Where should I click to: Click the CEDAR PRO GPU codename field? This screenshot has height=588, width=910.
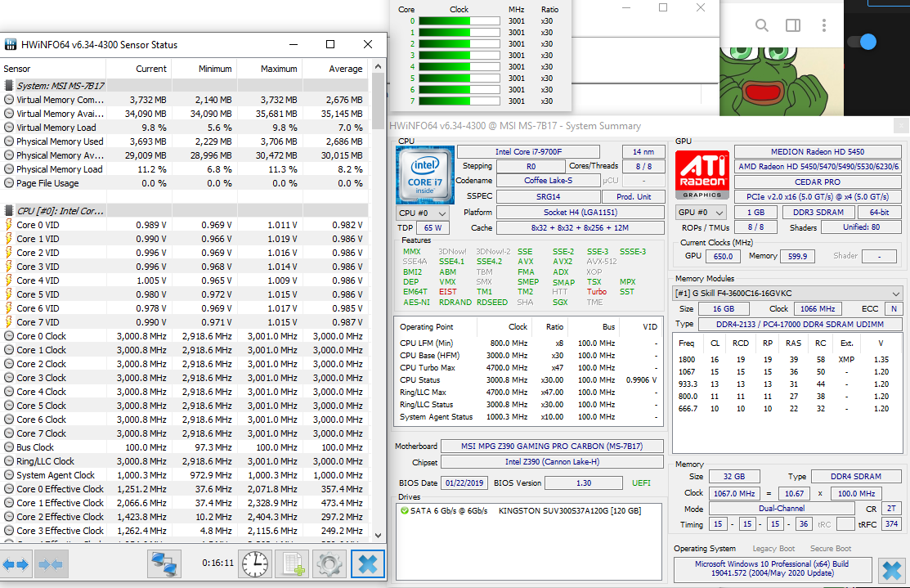coord(818,182)
